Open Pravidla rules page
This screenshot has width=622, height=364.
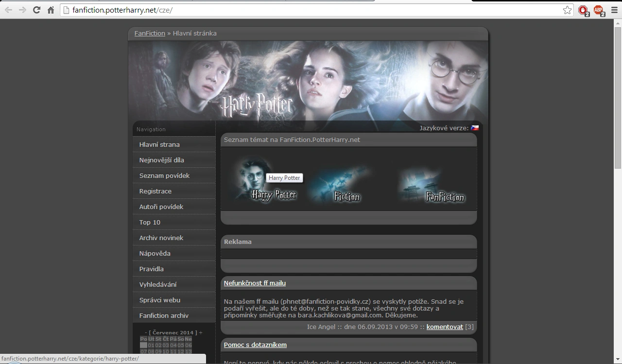[174, 269]
